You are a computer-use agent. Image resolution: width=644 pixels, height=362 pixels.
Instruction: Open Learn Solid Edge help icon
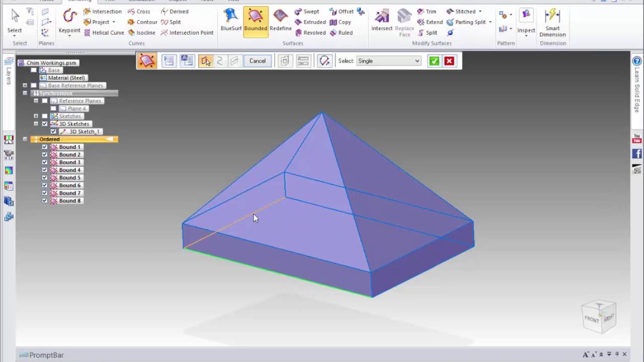click(636, 61)
